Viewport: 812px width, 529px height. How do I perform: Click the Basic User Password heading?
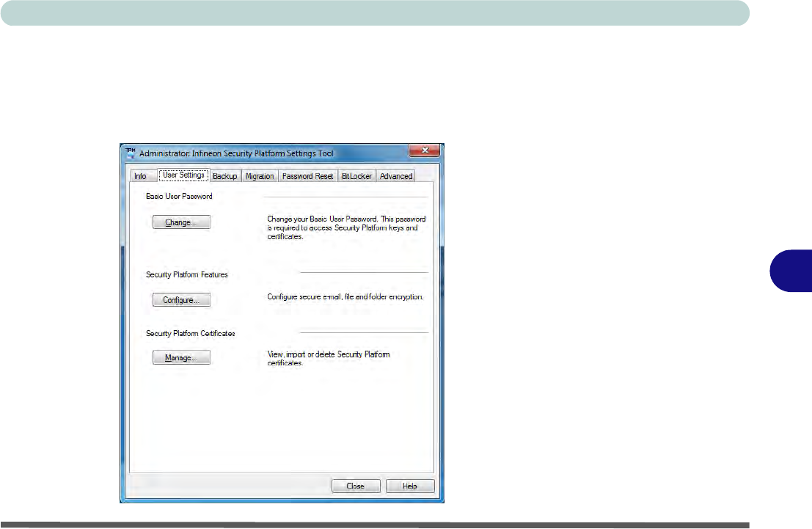[179, 197]
